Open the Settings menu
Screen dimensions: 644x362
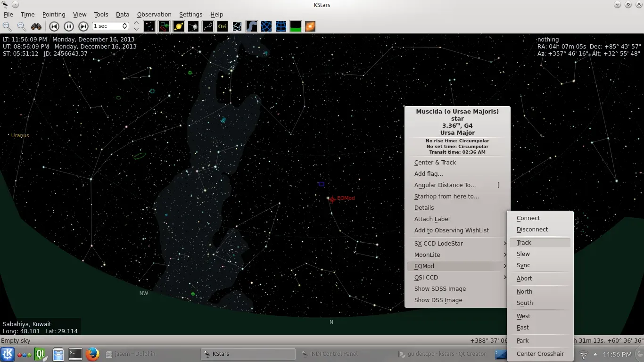[x=190, y=15]
